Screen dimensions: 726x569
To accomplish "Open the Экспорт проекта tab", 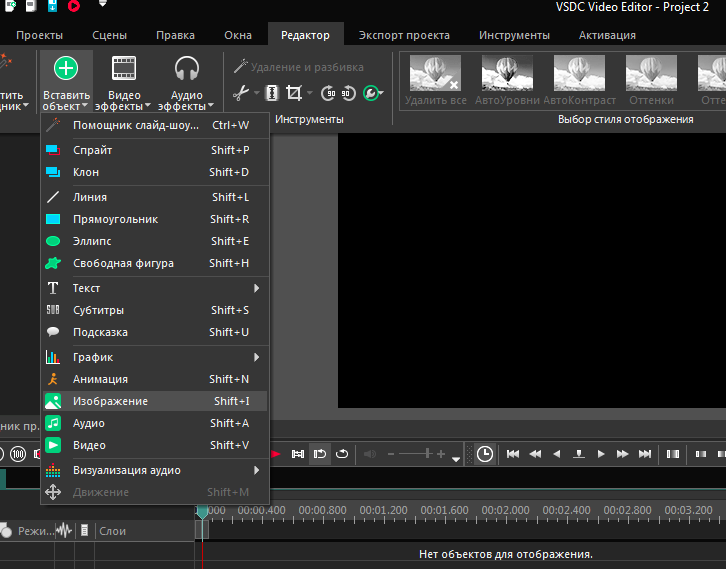I will pyautogui.click(x=404, y=35).
